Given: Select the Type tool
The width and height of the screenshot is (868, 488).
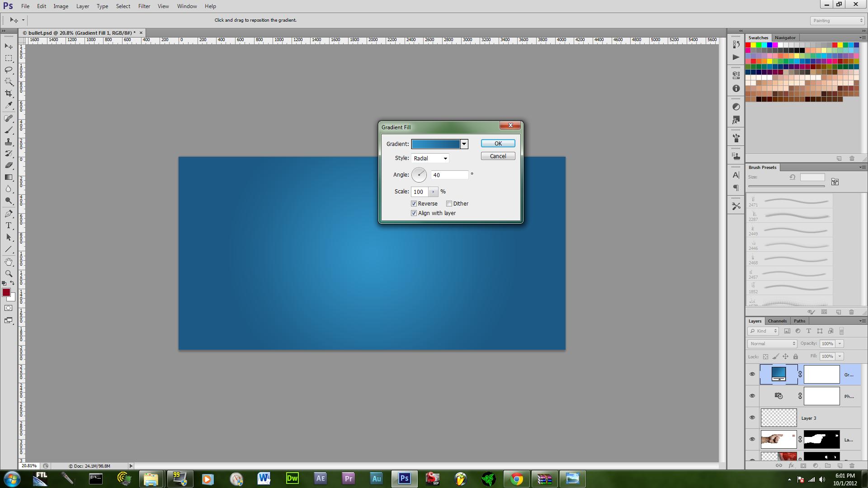Looking at the screenshot, I should pos(8,225).
